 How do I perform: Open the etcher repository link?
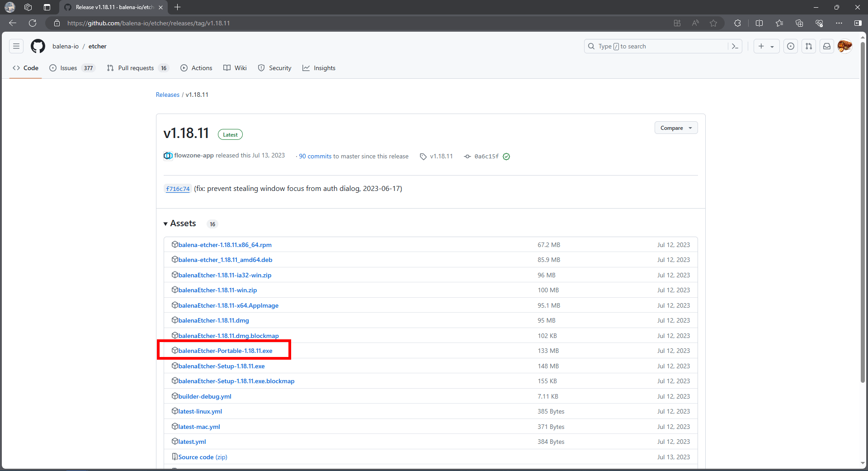[97, 46]
